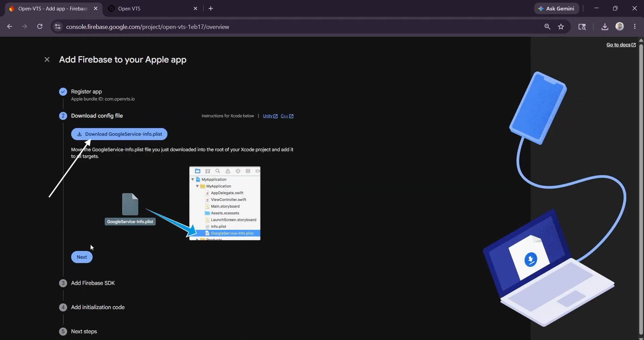Image resolution: width=644 pixels, height=340 pixels.
Task: Click the Add Firebase to your Apple app heading
Action: pos(123,59)
